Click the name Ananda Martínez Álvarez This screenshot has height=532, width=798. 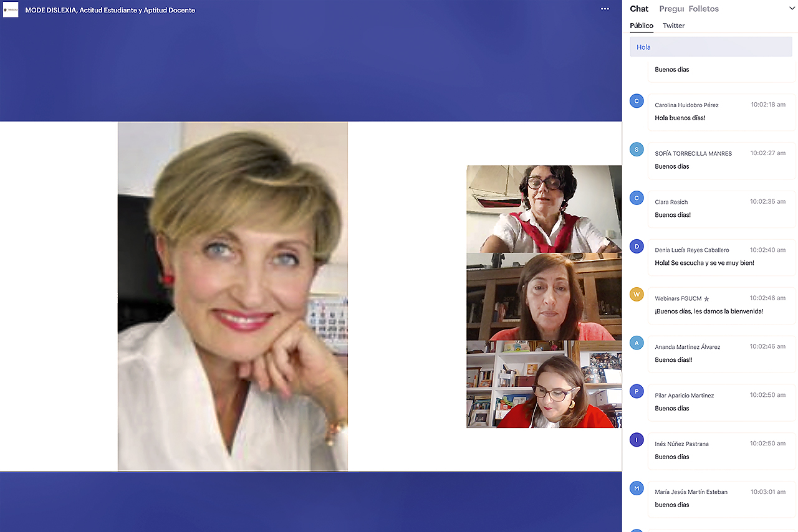(688, 347)
